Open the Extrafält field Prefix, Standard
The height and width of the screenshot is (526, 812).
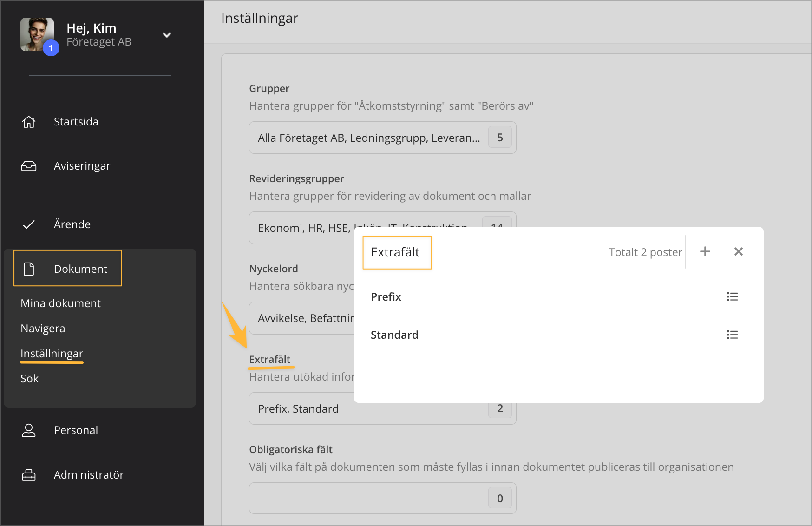click(x=383, y=409)
